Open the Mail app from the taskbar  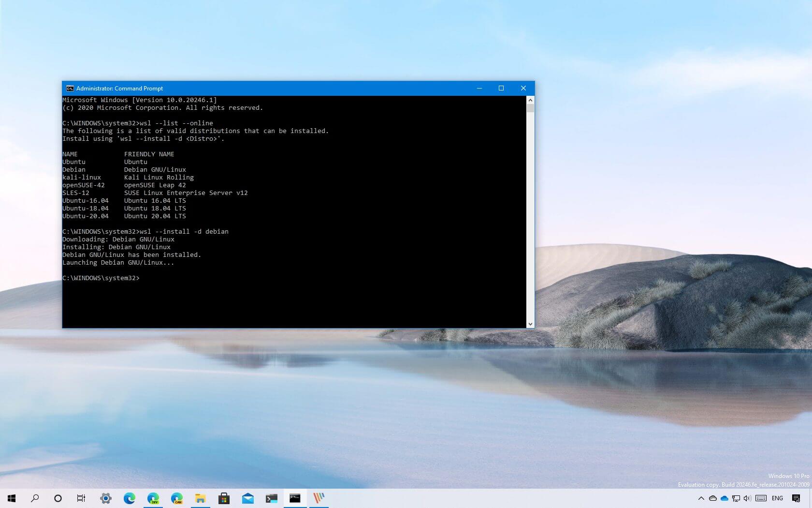[x=247, y=498]
